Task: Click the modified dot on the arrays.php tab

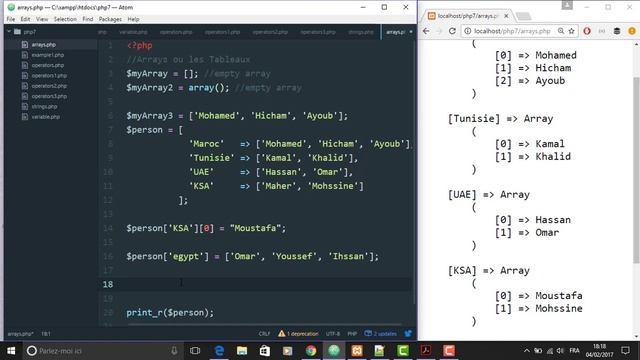Action: [x=411, y=32]
